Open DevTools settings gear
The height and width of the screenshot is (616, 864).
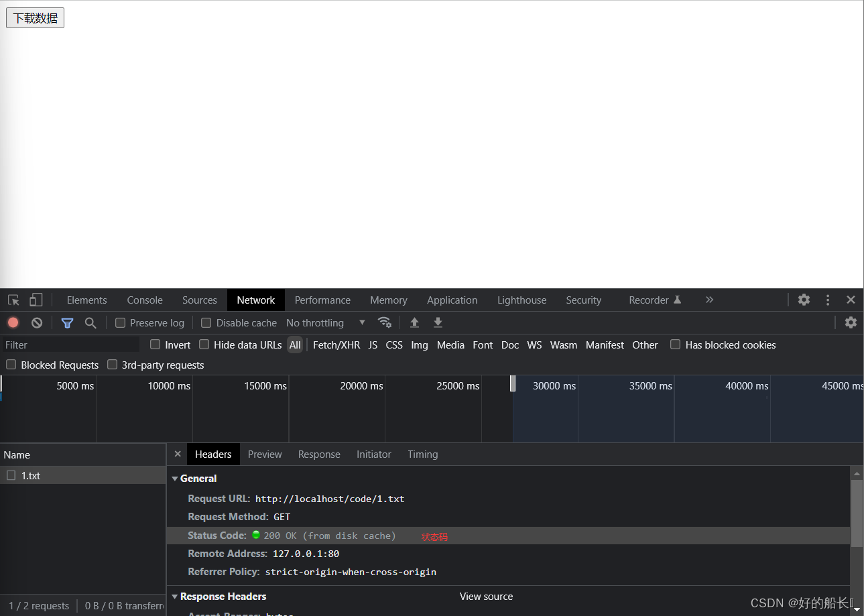tap(804, 300)
